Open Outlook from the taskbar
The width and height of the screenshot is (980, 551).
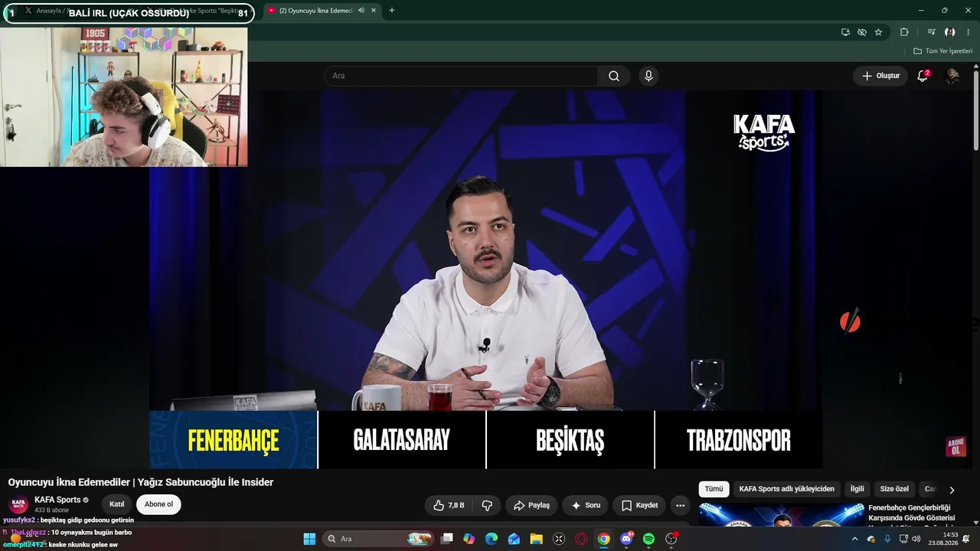coord(514,539)
